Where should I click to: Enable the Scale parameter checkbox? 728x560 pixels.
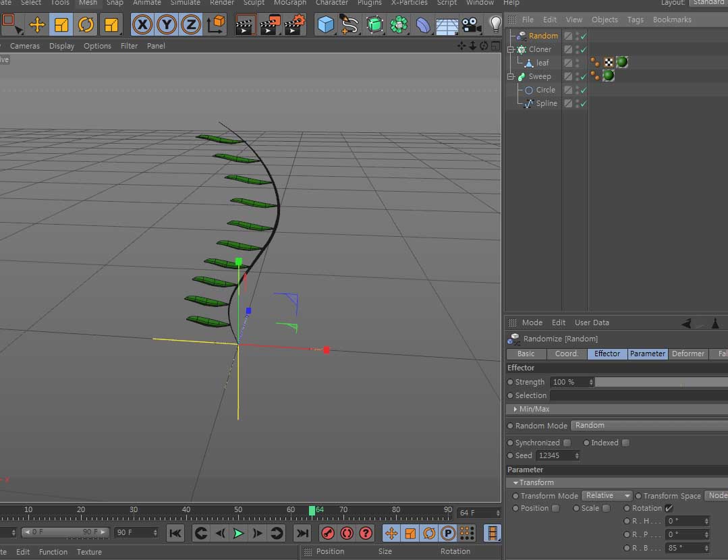(606, 508)
